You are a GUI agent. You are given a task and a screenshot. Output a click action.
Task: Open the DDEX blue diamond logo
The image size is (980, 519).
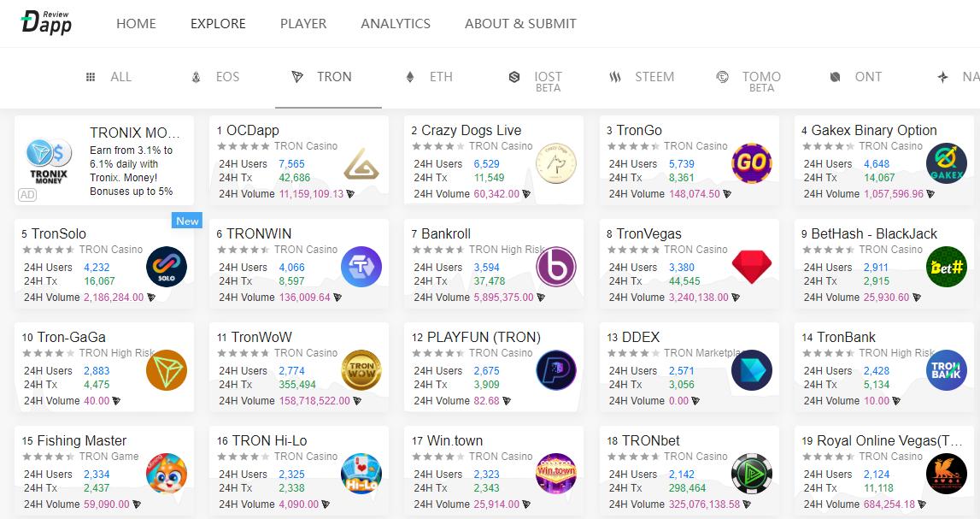(751, 370)
